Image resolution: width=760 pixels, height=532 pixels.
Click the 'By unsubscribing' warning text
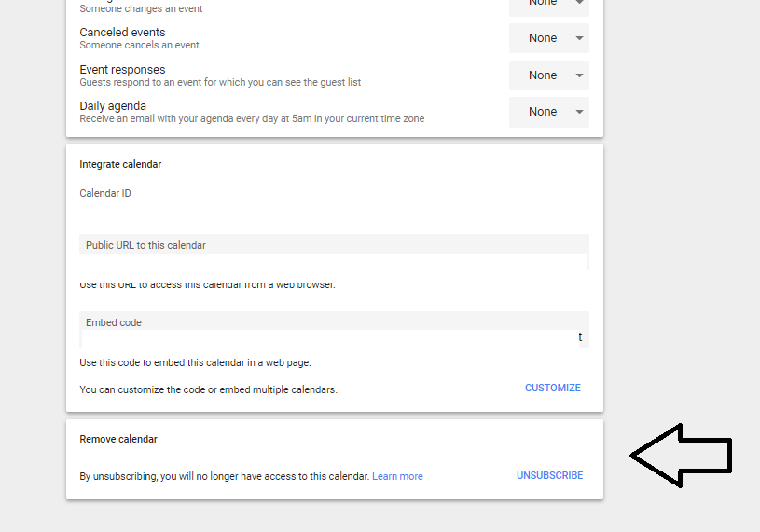224,476
